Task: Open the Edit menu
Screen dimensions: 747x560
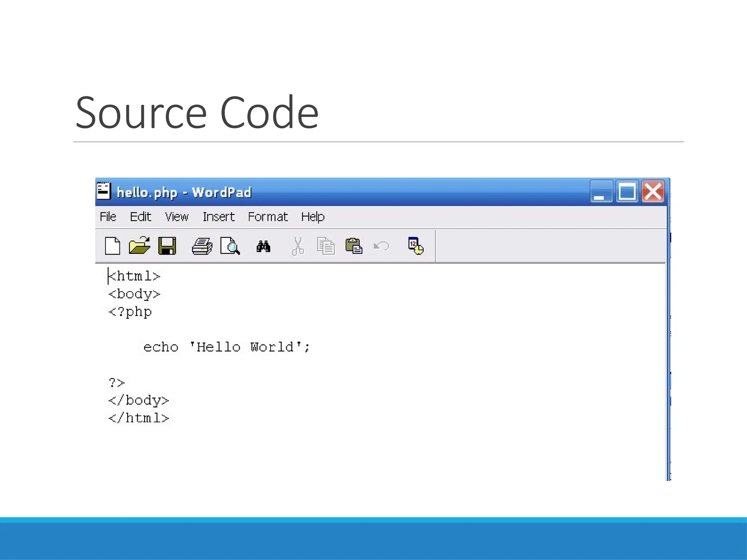Action: (x=140, y=217)
